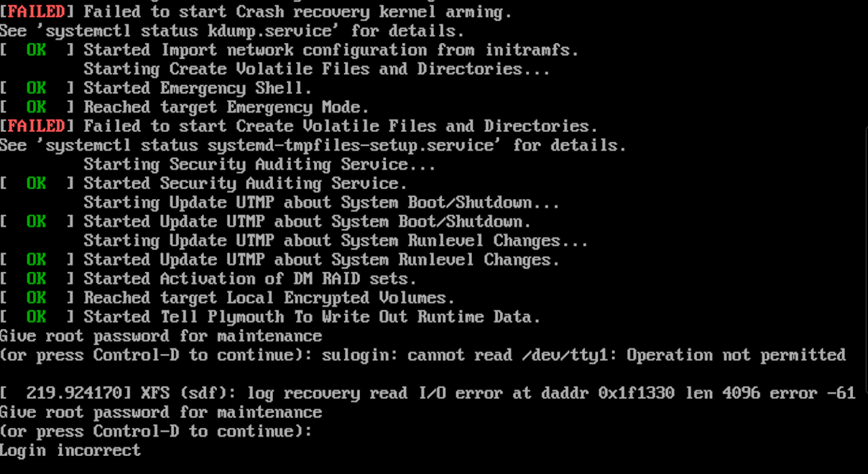Click the 'Started Activation of DM RAID sets' line
The height and width of the screenshot is (474, 868).
tap(250, 279)
